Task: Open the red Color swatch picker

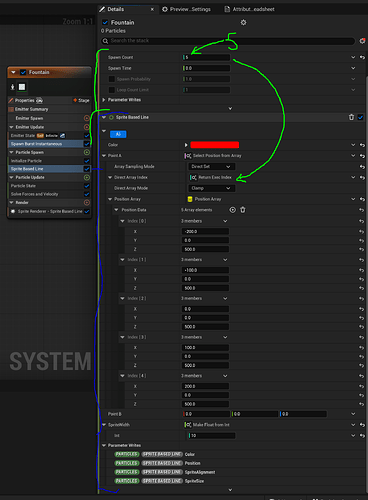Action: 215,145
